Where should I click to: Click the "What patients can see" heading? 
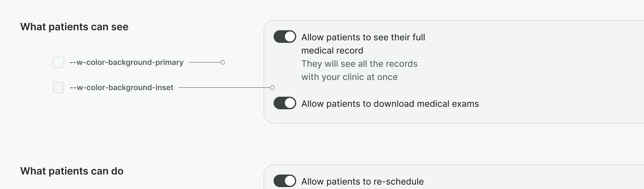74,27
